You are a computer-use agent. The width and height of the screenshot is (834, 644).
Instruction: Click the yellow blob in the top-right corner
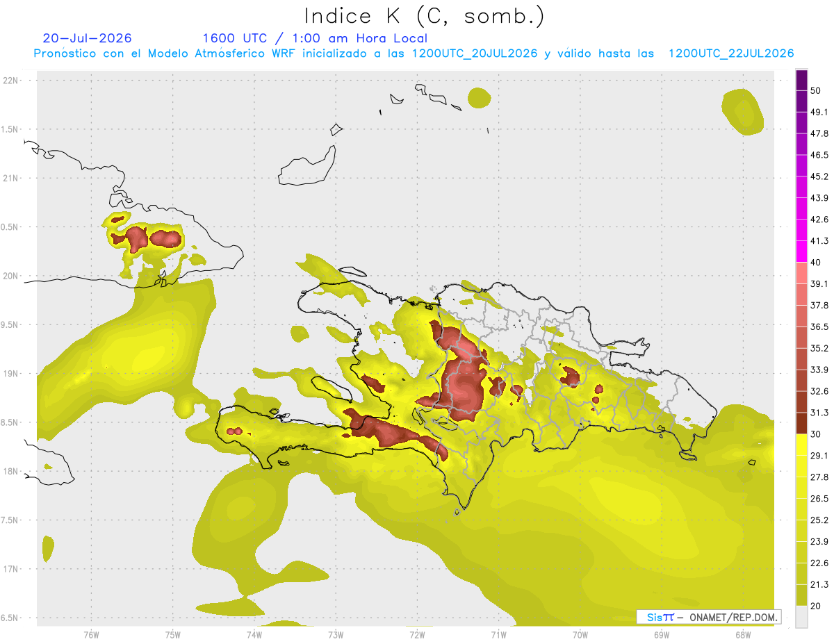click(x=744, y=111)
